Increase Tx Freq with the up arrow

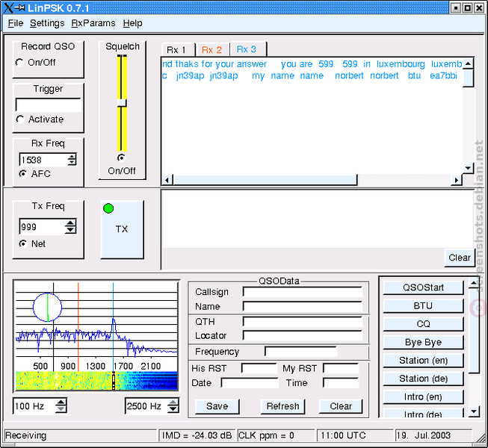point(70,223)
